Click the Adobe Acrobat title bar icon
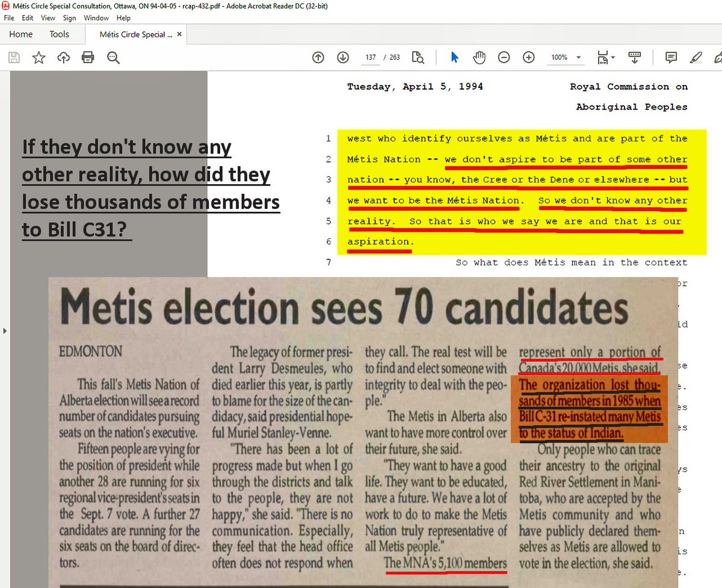The image size is (722, 588). click(6, 7)
